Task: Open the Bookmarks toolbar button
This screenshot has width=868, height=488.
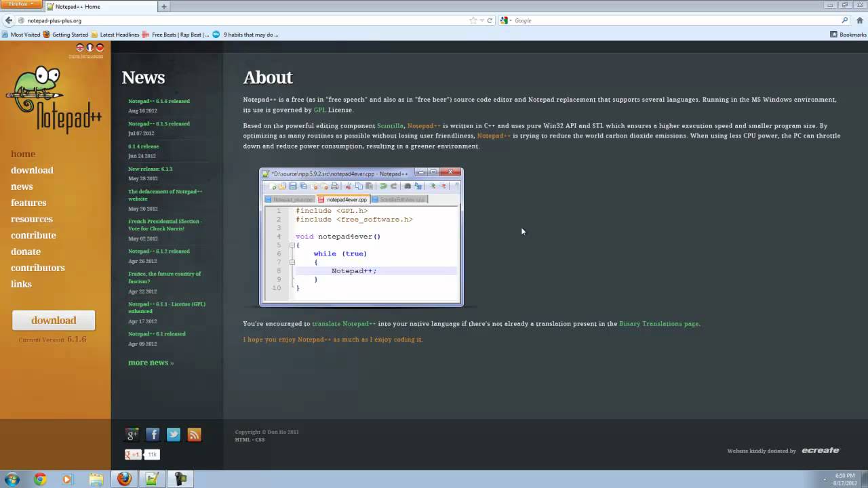Action: (x=848, y=35)
